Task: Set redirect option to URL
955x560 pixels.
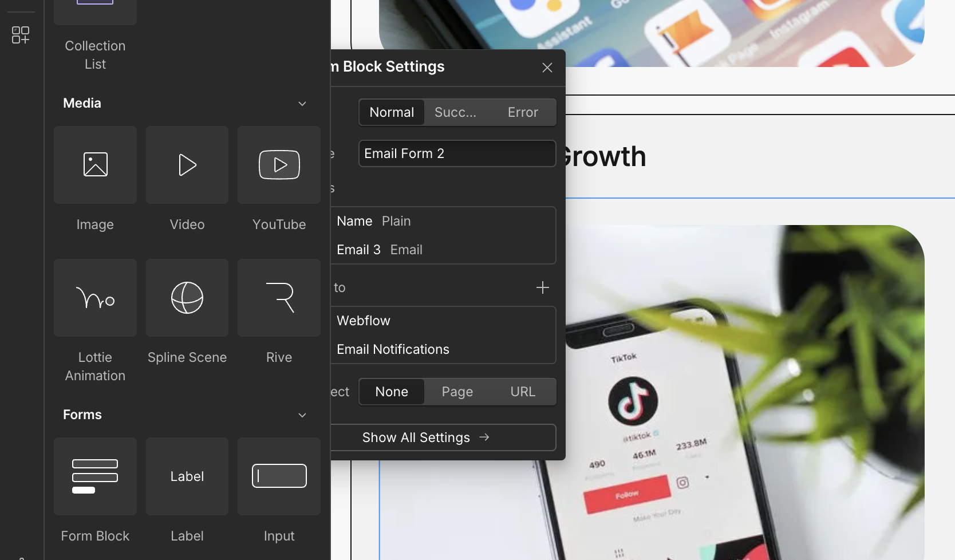Action: click(x=523, y=392)
